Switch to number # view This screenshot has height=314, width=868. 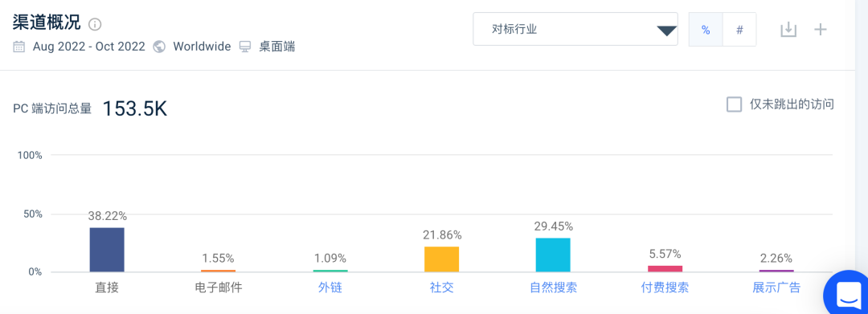[739, 30]
